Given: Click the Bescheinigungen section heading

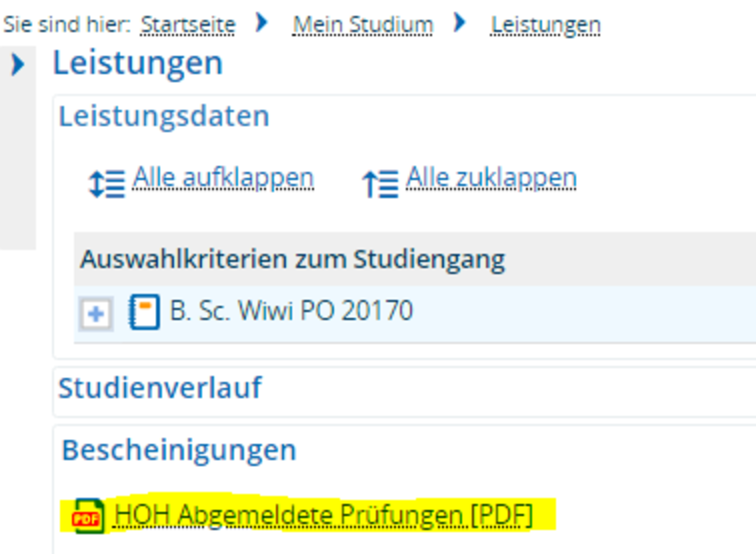Looking at the screenshot, I should 179,450.
